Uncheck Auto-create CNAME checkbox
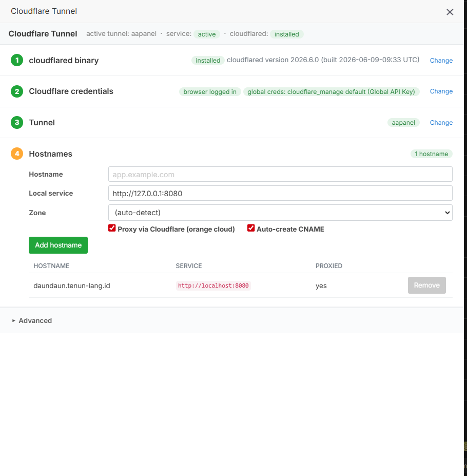 (x=251, y=228)
